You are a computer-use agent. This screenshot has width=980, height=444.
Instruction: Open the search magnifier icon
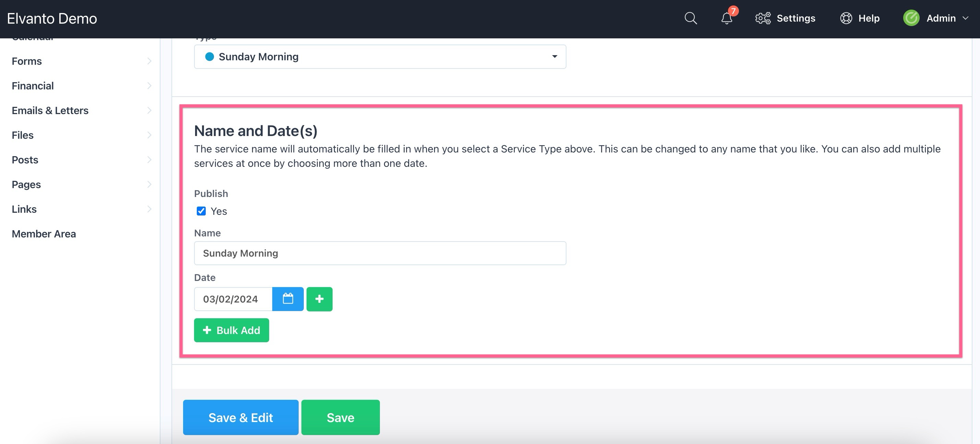[691, 18]
